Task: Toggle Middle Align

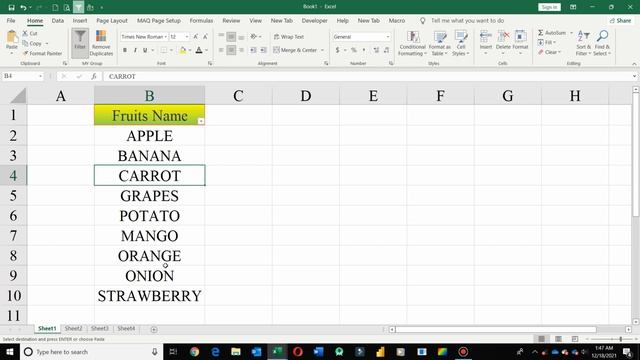Action: [231, 37]
